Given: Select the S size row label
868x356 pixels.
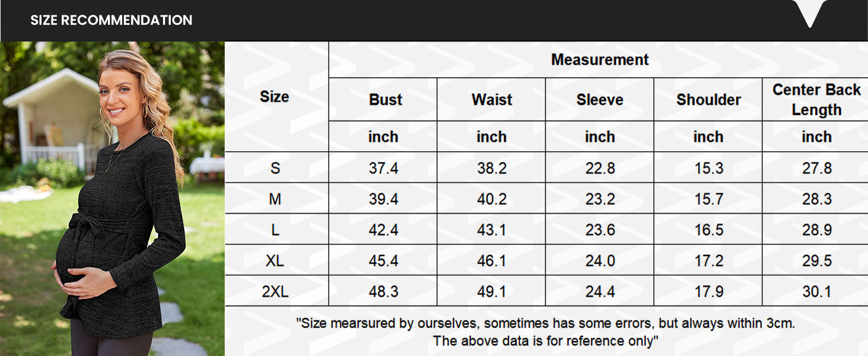Looking at the screenshot, I should click(x=275, y=168).
